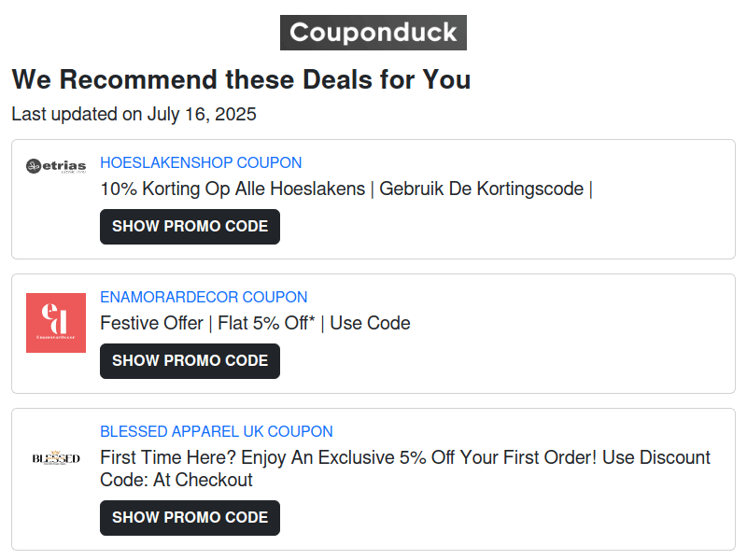Image resolution: width=747 pixels, height=560 pixels.
Task: Click the Couponduck header logo
Action: [373, 32]
